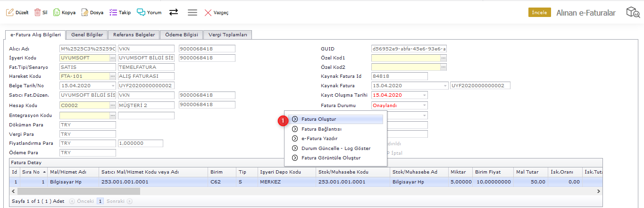Open the Yorum comments icon
Image resolution: width=644 pixels, height=208 pixels.
pyautogui.click(x=141, y=13)
